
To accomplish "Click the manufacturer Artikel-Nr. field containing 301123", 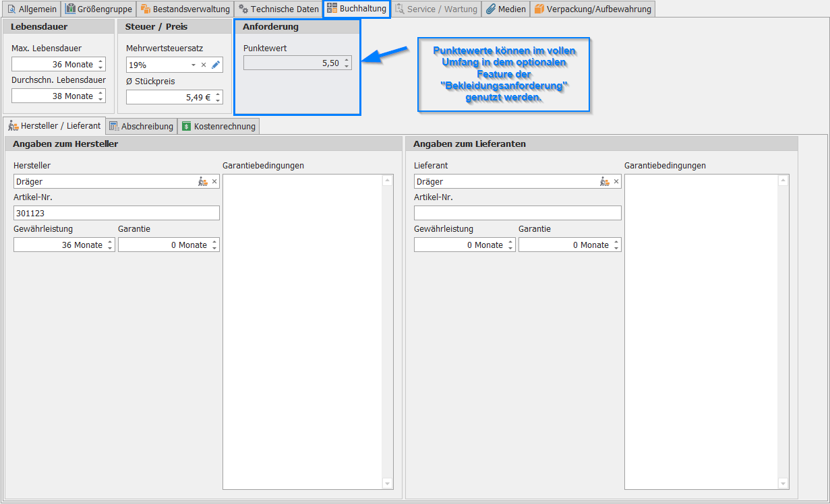I will (x=116, y=214).
